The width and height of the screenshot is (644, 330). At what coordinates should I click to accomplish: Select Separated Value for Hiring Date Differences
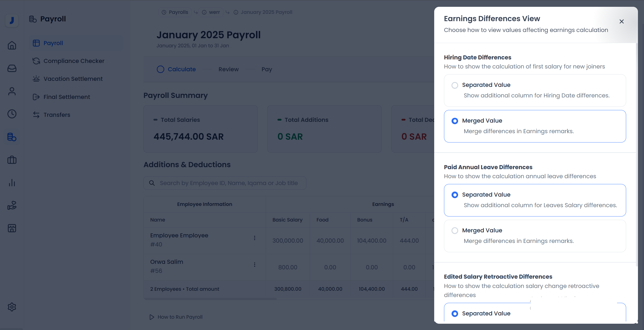pos(455,85)
